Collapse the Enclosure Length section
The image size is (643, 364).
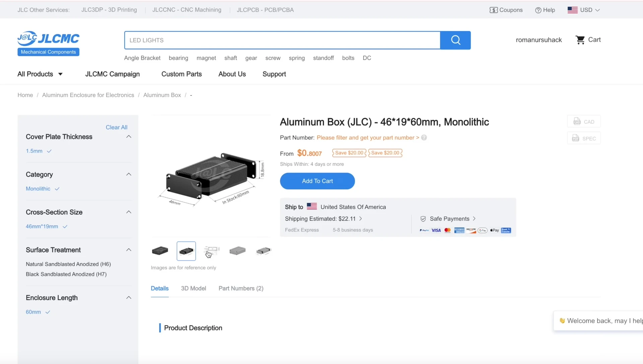[129, 298]
